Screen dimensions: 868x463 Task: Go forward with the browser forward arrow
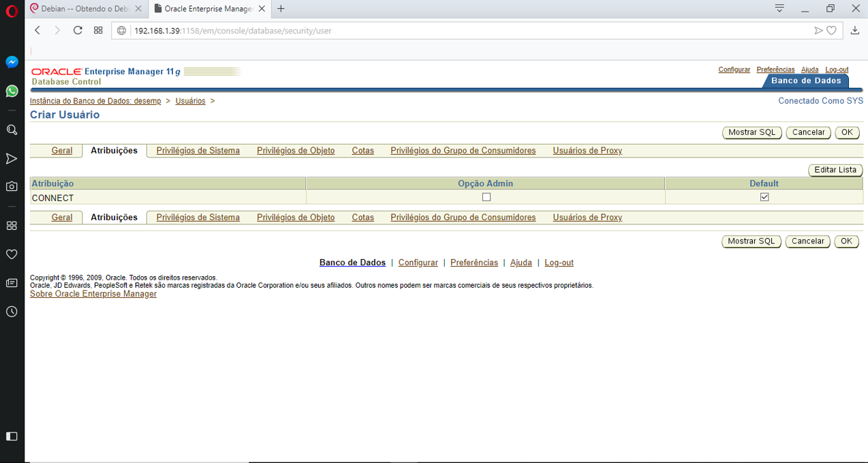pyautogui.click(x=57, y=31)
